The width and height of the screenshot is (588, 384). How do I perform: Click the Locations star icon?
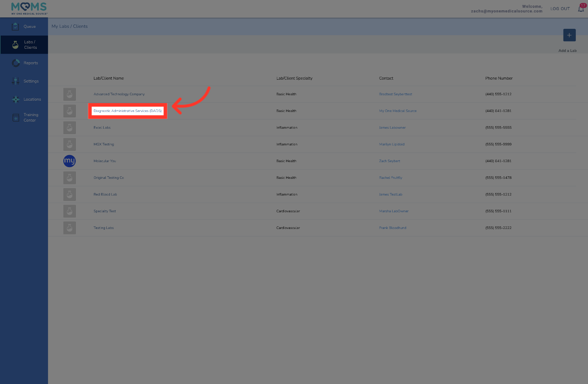(x=16, y=100)
